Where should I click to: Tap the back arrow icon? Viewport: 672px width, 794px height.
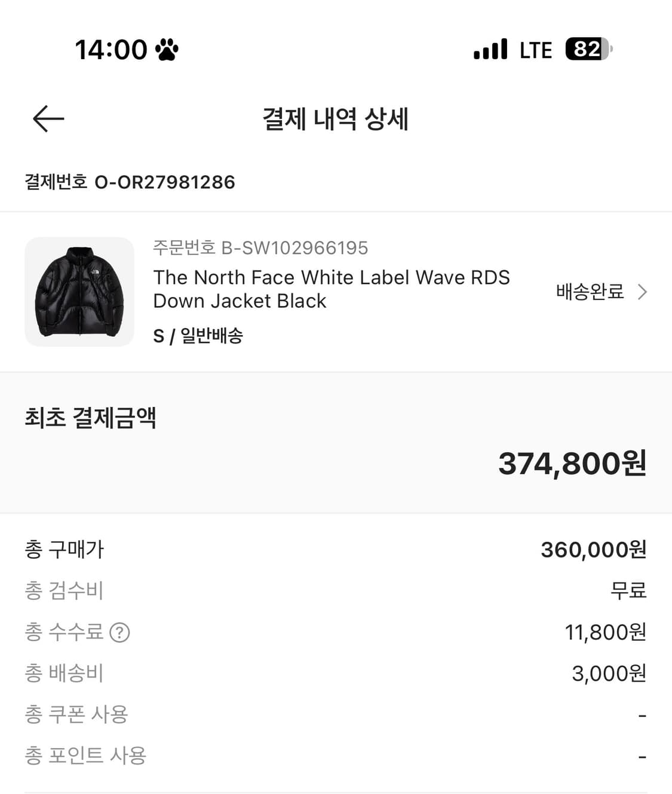[48, 118]
